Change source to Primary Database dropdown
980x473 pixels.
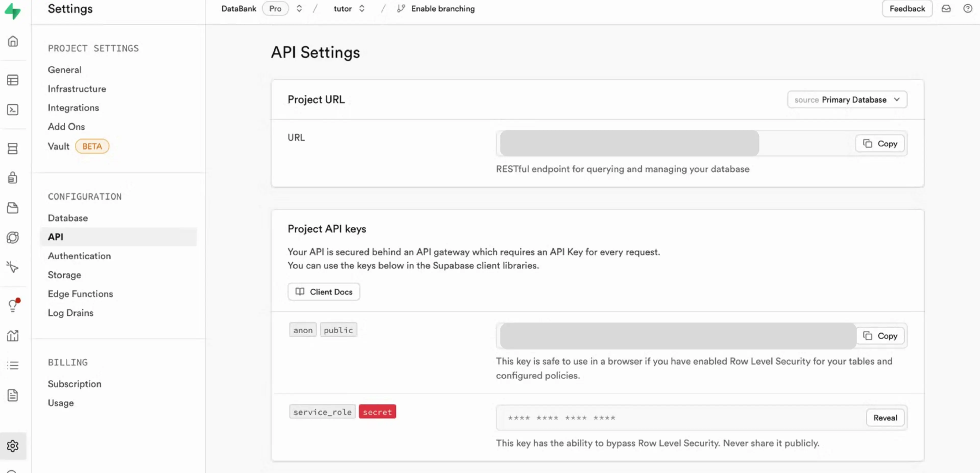coord(847,99)
